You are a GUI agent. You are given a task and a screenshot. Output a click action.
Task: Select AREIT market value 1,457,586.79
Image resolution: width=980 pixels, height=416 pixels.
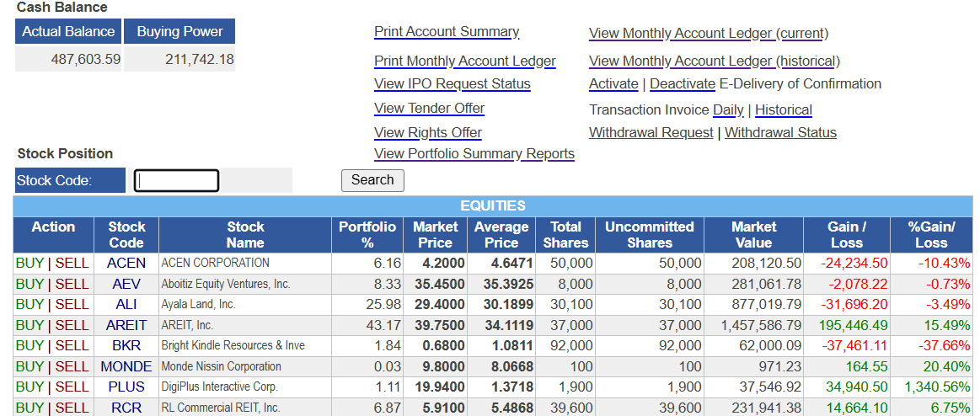click(x=761, y=325)
